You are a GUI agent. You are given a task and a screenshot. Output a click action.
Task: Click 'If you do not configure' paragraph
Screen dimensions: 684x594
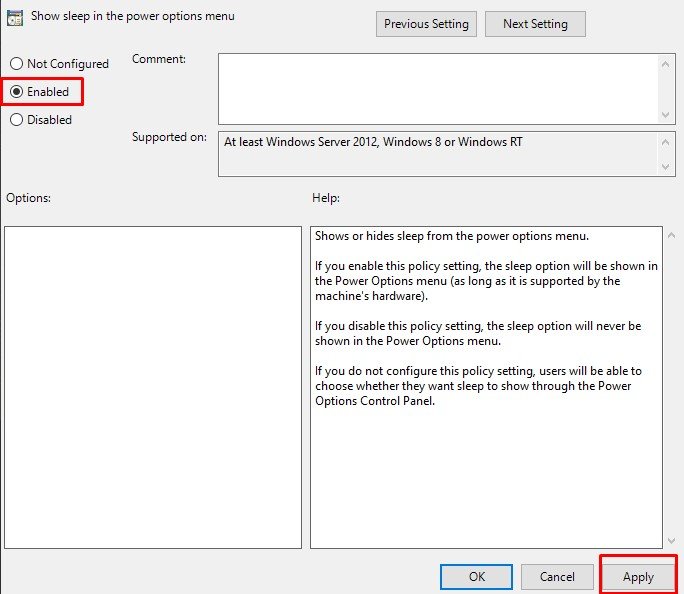pos(479,386)
